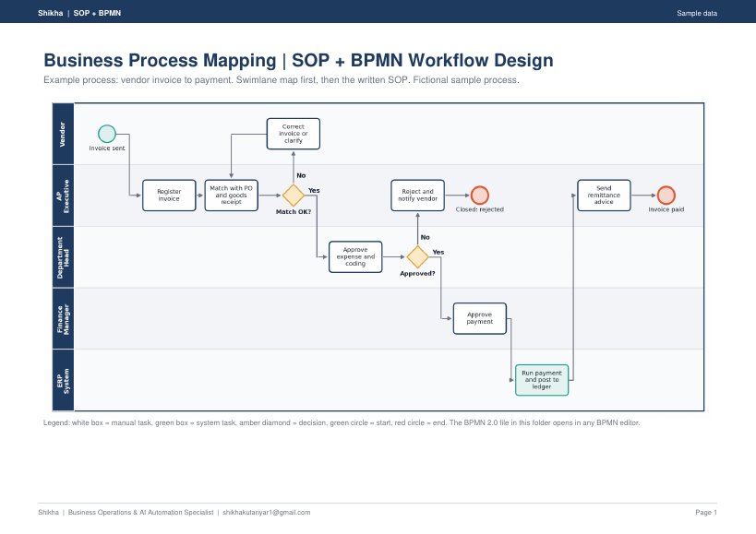The image size is (756, 534).
Task: Click the Example process subtitle line
Action: pyautogui.click(x=282, y=80)
